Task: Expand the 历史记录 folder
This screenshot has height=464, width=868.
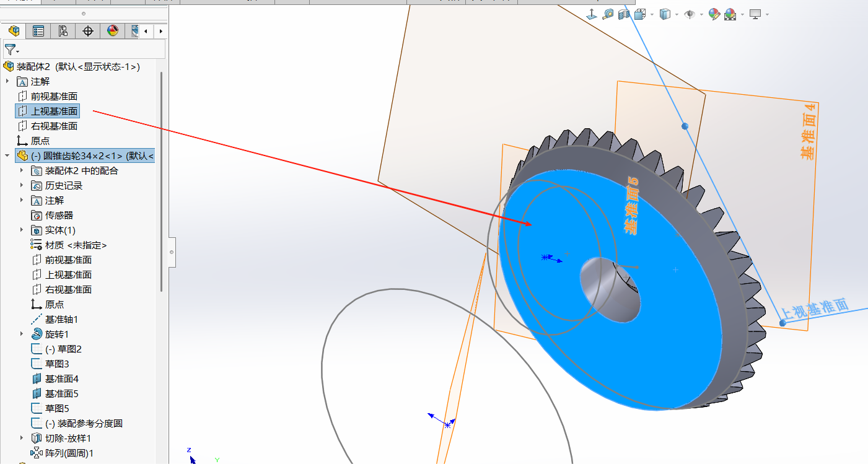Action: (22, 185)
